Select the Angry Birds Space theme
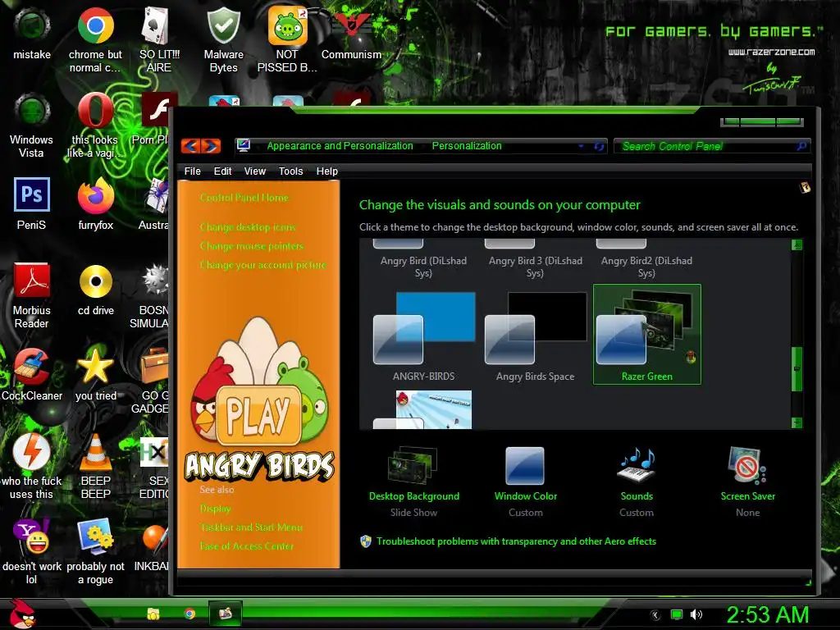Viewport: 840px width, 630px height. pyautogui.click(x=535, y=336)
